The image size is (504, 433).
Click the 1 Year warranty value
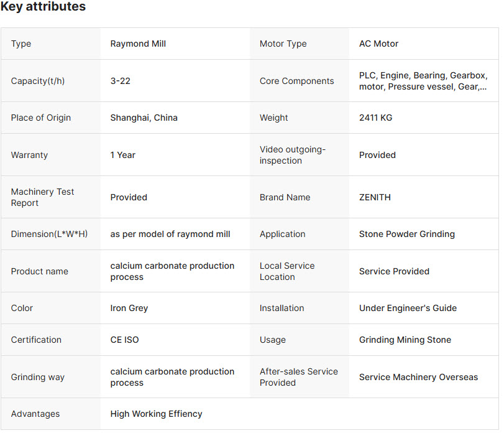122,155
